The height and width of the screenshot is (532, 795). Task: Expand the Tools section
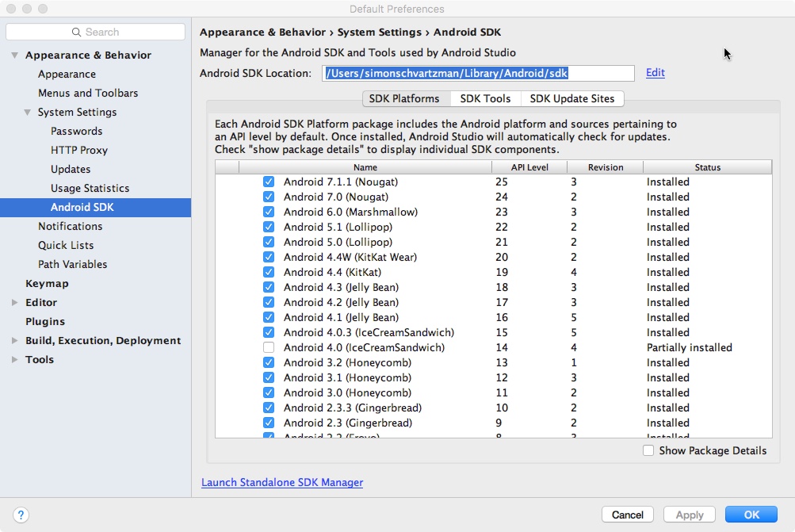(x=15, y=360)
